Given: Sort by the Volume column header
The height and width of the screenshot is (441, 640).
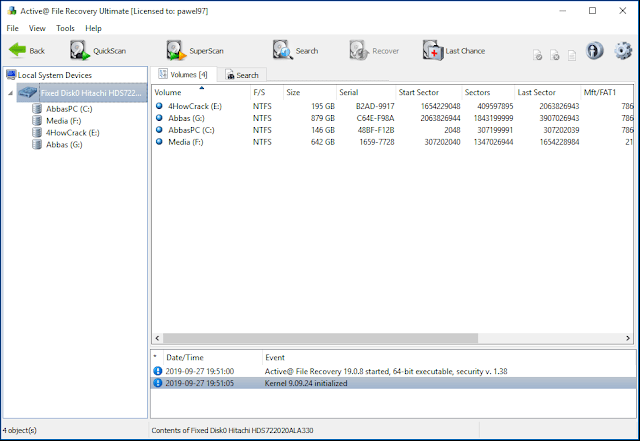Looking at the screenshot, I should point(200,92).
